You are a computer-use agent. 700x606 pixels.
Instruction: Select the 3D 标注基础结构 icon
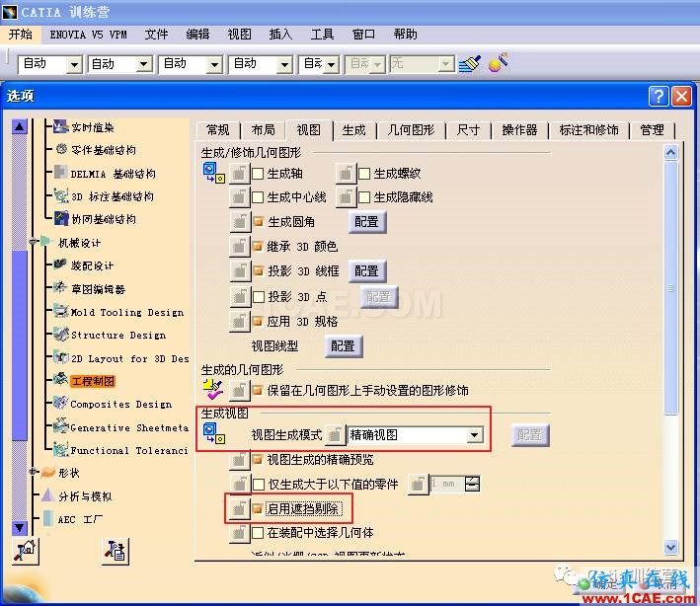tap(60, 195)
